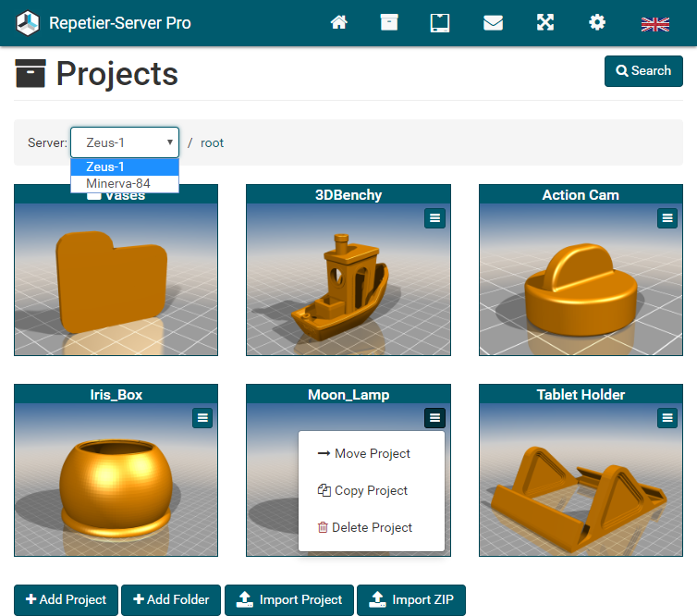697x616 pixels.
Task: Open the 3DBenchy project hamburger menu
Action: coord(434,217)
